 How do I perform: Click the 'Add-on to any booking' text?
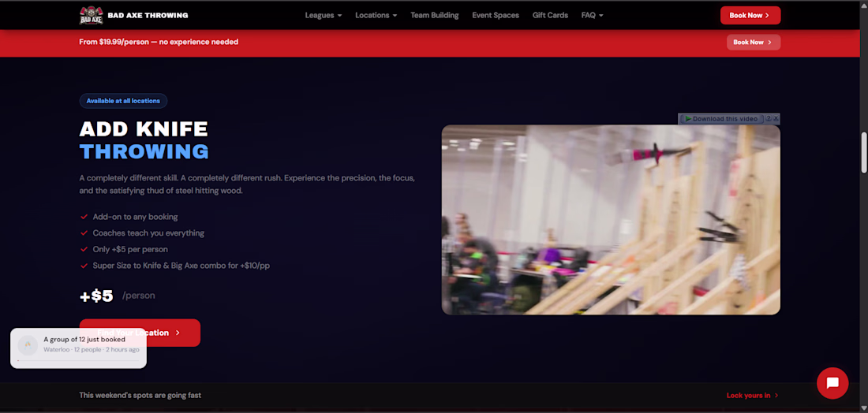[x=135, y=217]
